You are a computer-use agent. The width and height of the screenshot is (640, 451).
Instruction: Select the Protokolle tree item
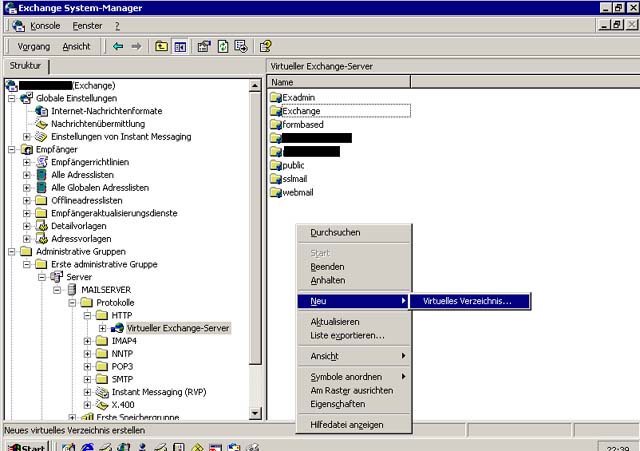tap(115, 302)
